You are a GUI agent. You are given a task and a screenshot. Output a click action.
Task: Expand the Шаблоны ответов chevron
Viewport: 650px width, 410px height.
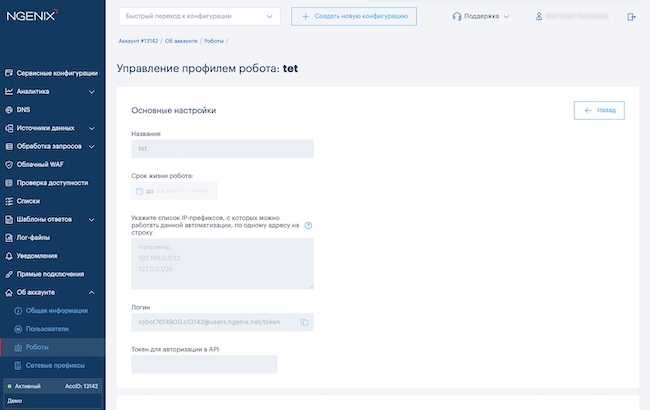click(92, 219)
